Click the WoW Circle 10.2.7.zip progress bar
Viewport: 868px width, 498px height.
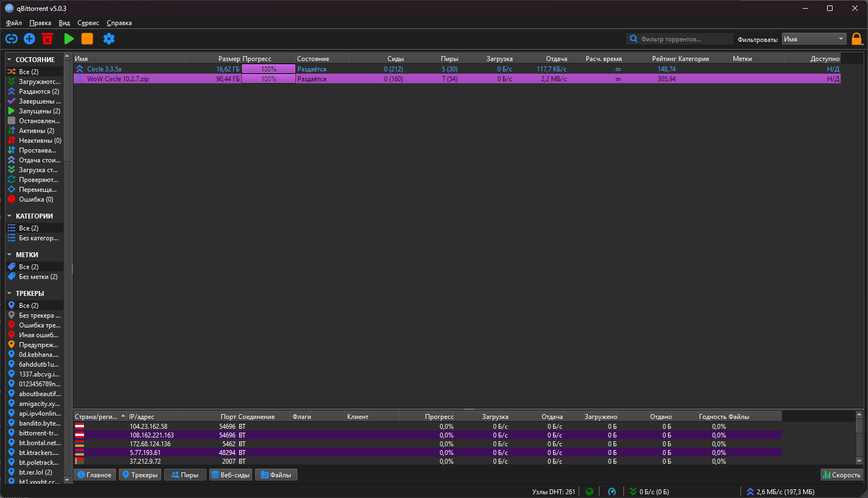pos(269,79)
